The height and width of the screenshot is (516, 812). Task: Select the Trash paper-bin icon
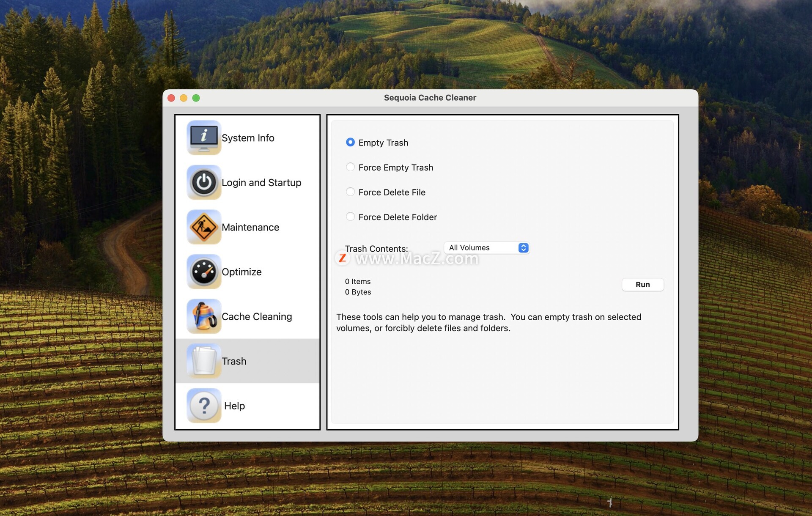(204, 361)
